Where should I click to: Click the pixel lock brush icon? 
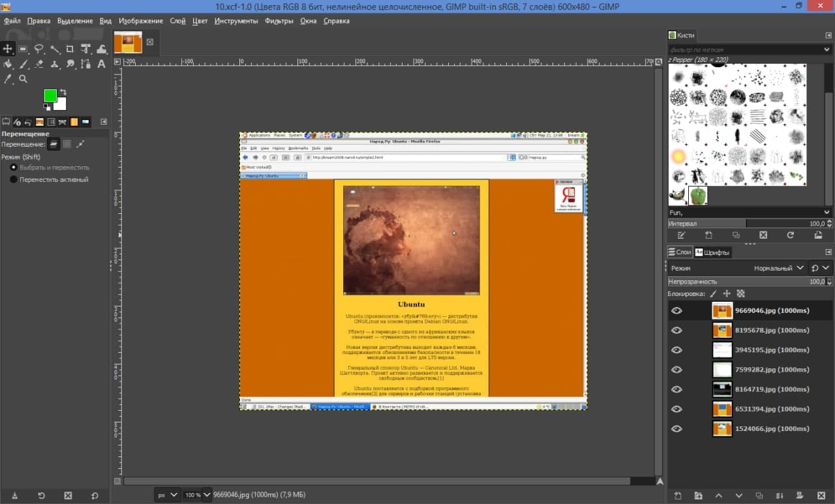click(x=713, y=294)
